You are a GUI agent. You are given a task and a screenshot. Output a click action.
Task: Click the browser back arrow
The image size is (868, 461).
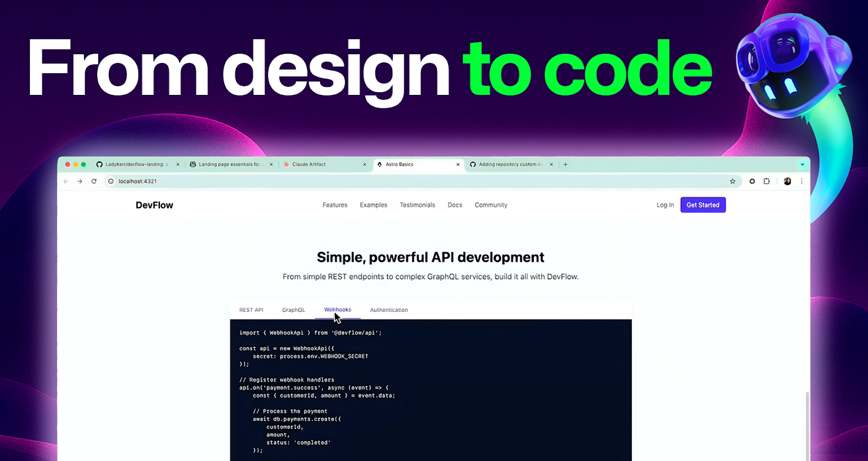pyautogui.click(x=66, y=181)
